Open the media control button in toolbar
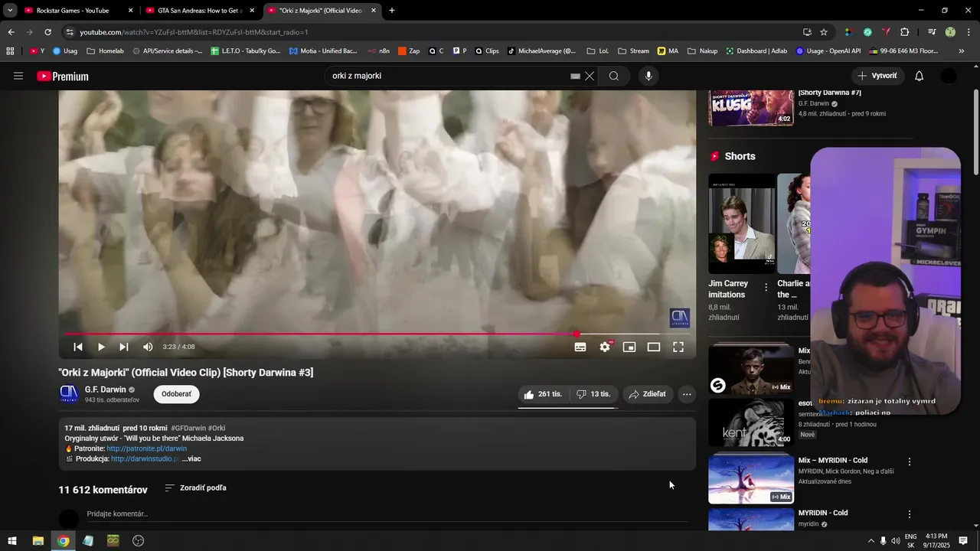 pos(932,32)
